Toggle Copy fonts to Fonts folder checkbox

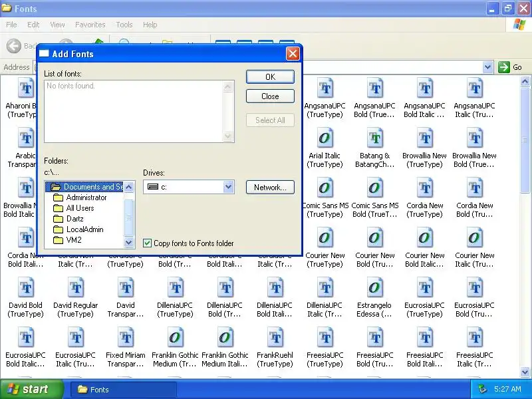pyautogui.click(x=147, y=243)
